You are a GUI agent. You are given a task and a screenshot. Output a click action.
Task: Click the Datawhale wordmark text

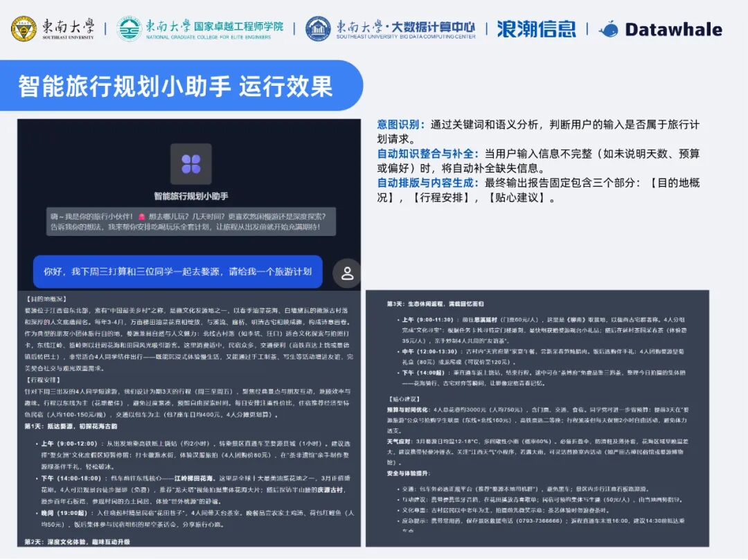click(673, 29)
